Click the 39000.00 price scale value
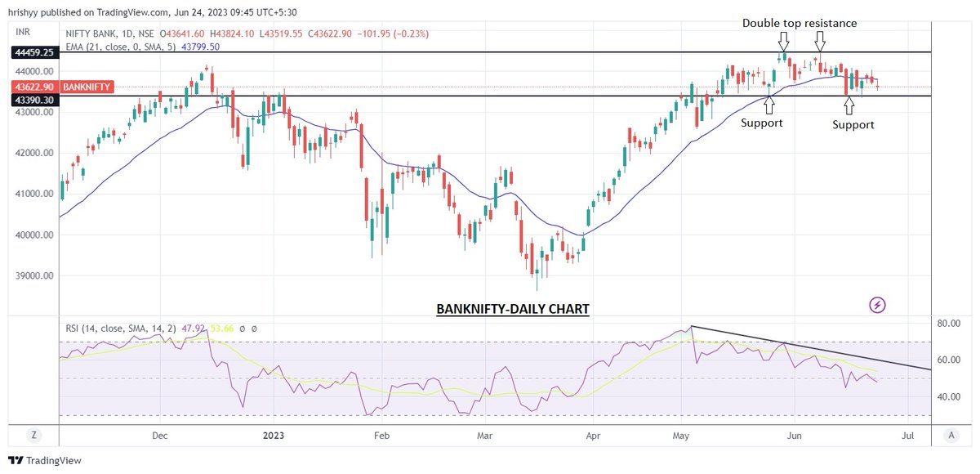This screenshot has height=474, width=980. (33, 275)
